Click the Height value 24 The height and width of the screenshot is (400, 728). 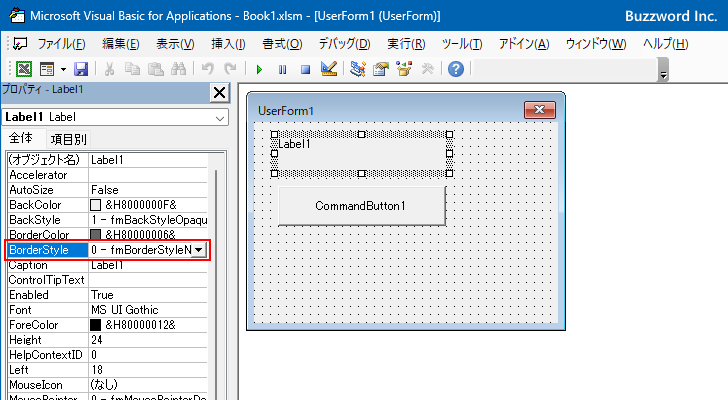(148, 340)
